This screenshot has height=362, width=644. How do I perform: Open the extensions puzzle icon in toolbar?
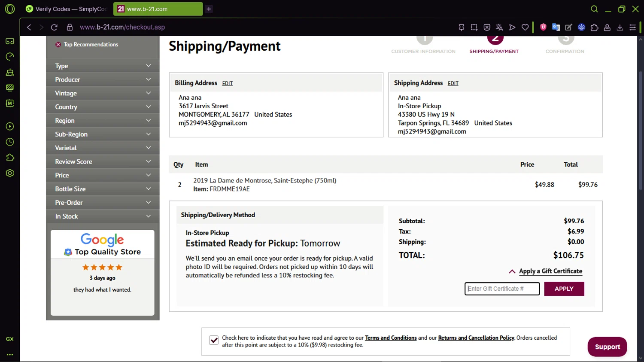(x=594, y=27)
